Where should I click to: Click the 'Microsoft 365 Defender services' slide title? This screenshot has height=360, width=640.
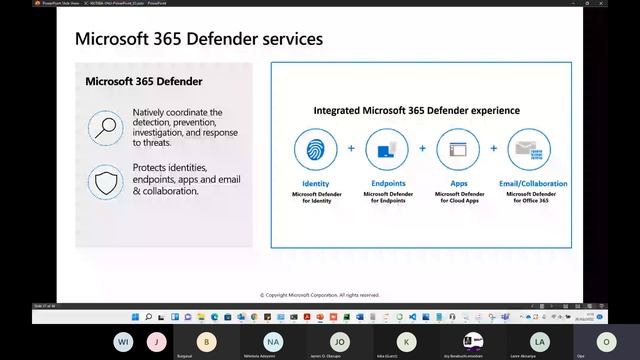click(199, 39)
